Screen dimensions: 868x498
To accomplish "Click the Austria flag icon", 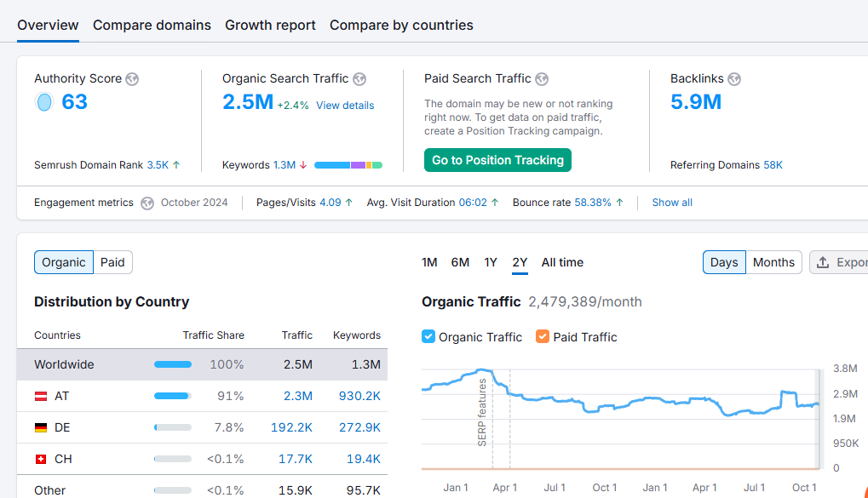I will point(41,396).
